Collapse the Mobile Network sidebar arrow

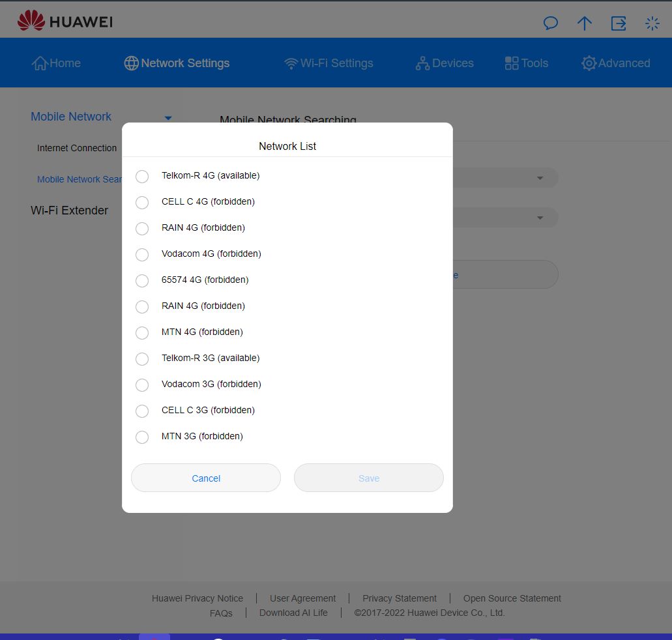168,118
